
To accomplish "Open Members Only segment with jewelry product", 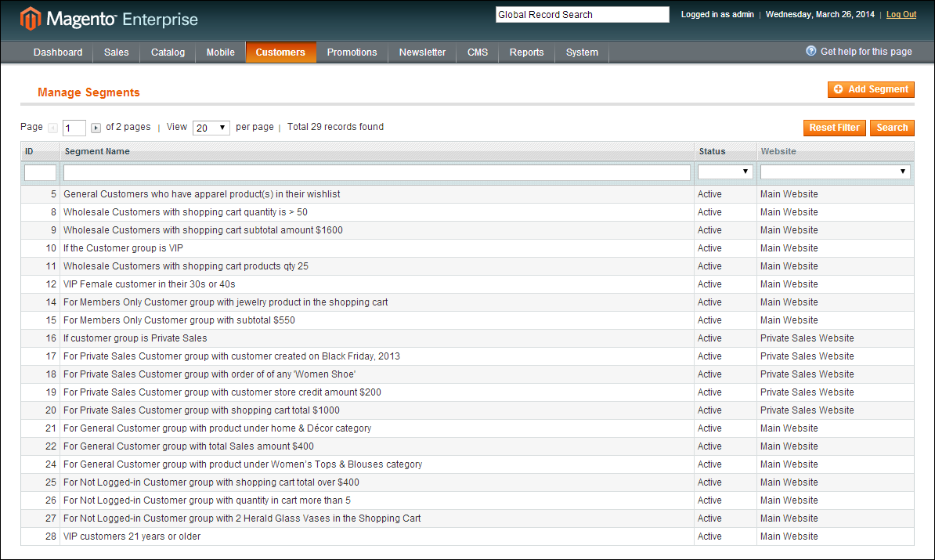I will pyautogui.click(x=467, y=302).
